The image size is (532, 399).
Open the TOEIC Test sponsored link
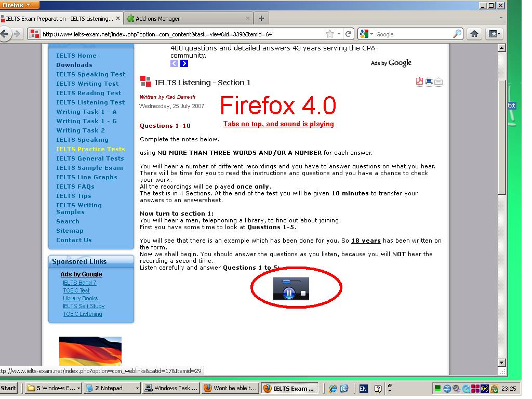(76, 290)
